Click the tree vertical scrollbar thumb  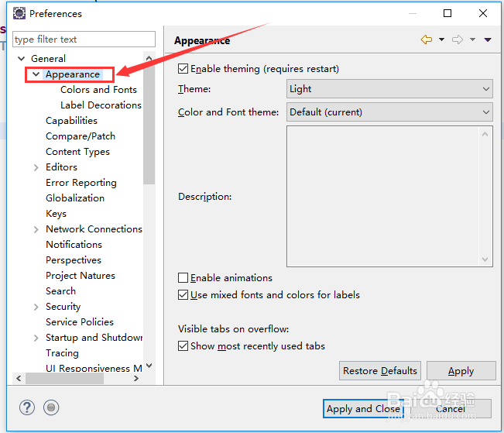pyautogui.click(x=149, y=124)
